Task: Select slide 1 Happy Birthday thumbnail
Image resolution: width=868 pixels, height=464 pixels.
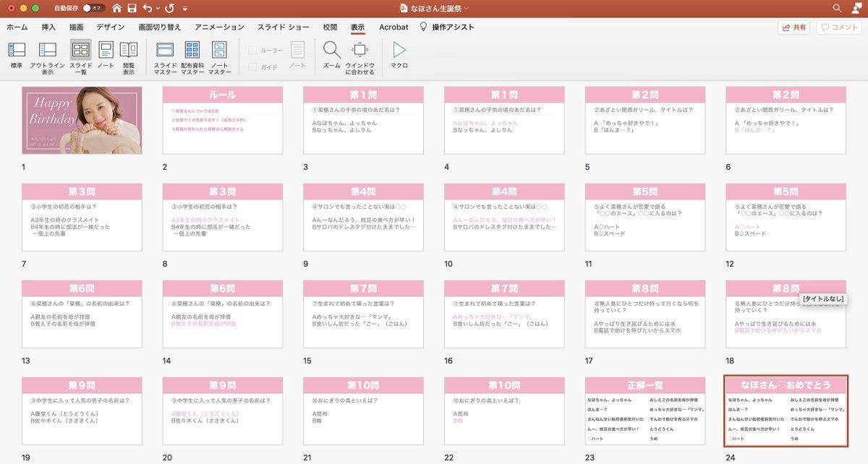Action: 82,120
